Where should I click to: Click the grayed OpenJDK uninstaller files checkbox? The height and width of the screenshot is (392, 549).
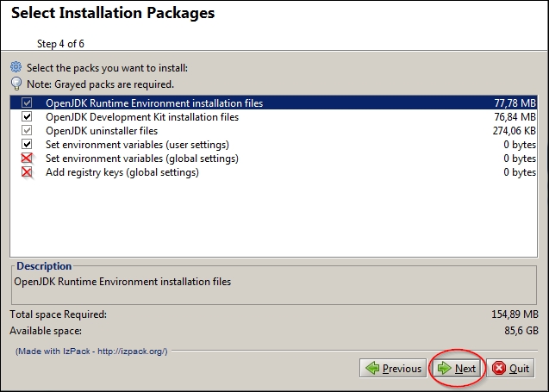pos(27,131)
